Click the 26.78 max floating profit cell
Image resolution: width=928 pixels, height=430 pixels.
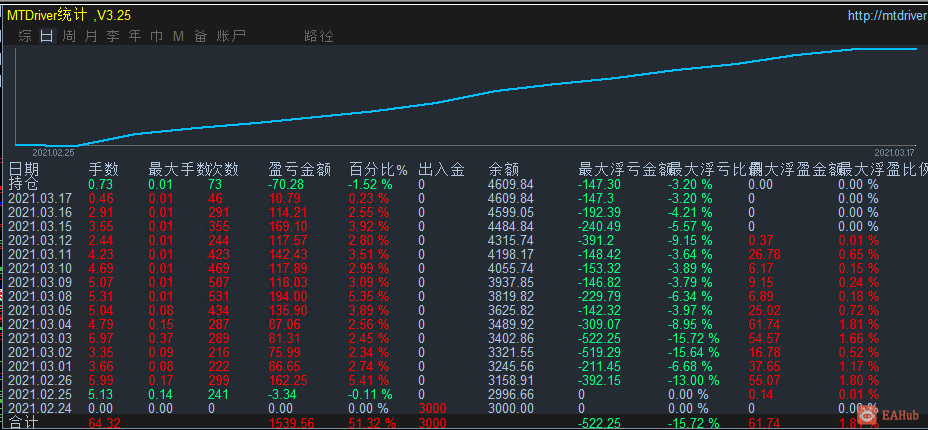coord(764,254)
